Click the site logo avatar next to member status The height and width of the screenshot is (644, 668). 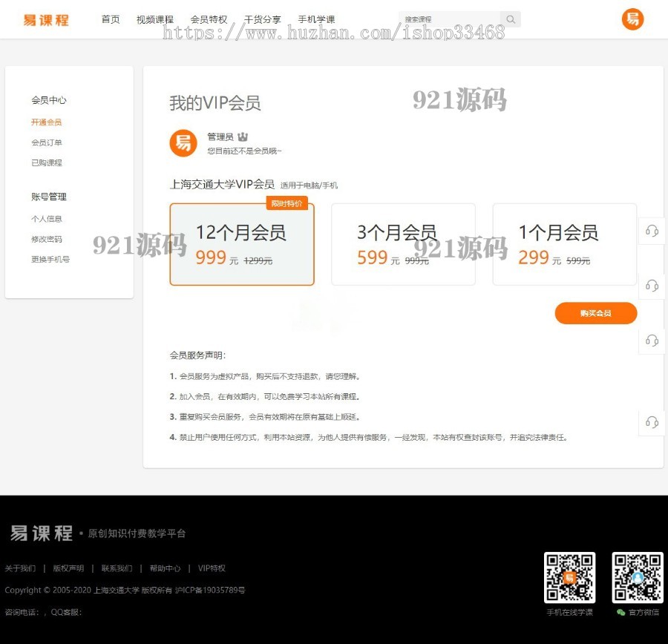click(183, 142)
